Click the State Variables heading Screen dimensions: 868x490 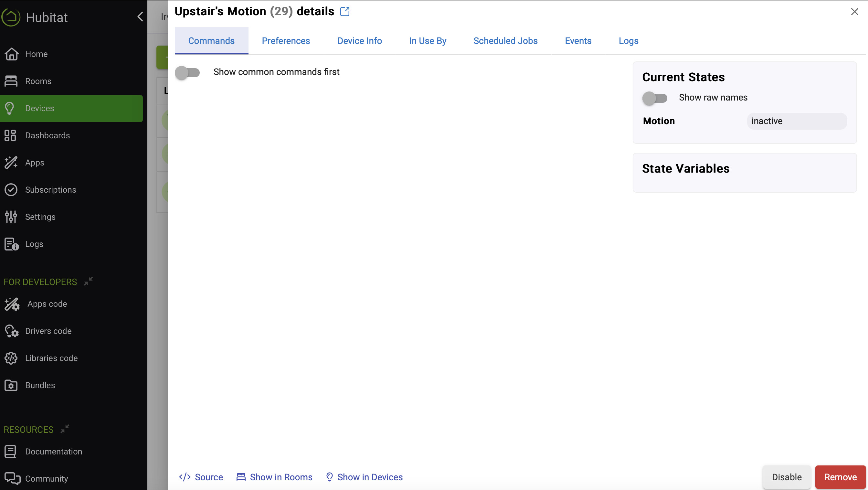tap(686, 168)
